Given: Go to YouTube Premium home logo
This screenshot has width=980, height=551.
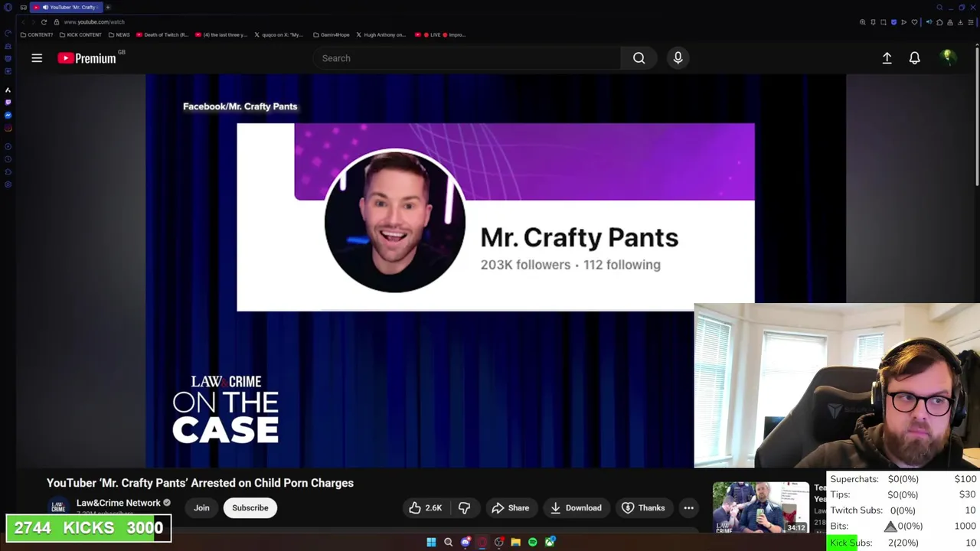Looking at the screenshot, I should point(87,58).
